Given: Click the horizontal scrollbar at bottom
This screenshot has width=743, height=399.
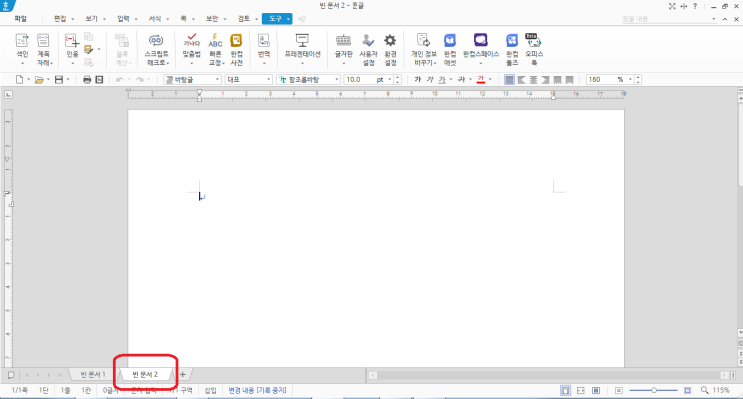Looking at the screenshot, I should pos(550,375).
